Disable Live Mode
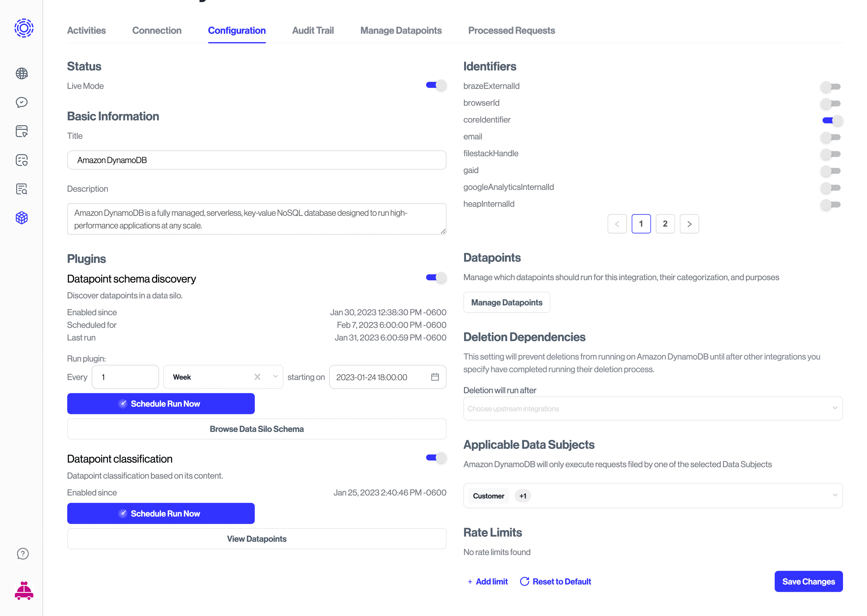 pos(435,85)
